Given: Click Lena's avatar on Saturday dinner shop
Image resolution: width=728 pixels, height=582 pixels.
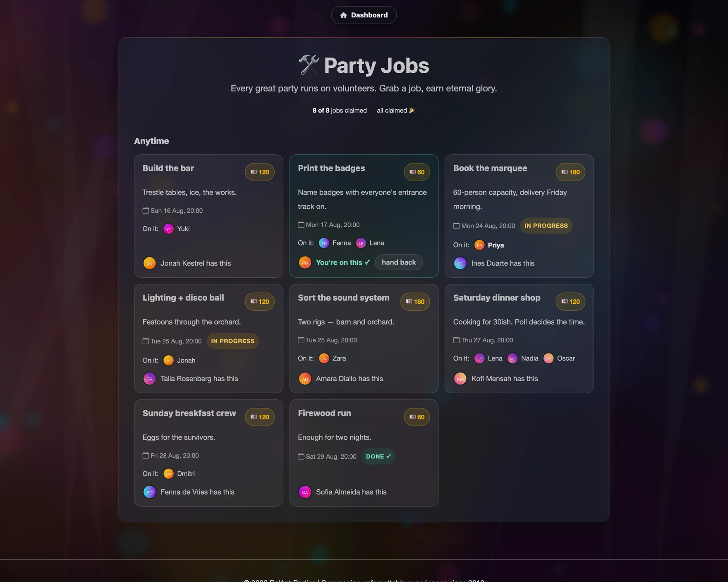Looking at the screenshot, I should (479, 358).
